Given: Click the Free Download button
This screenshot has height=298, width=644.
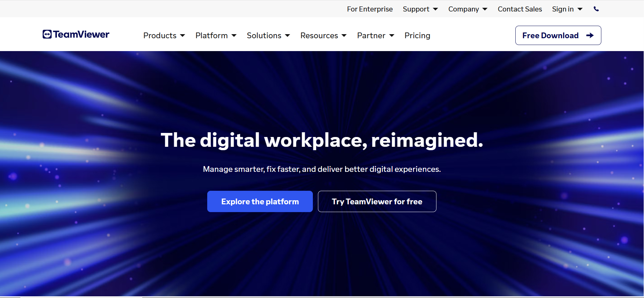Looking at the screenshot, I should click(558, 36).
